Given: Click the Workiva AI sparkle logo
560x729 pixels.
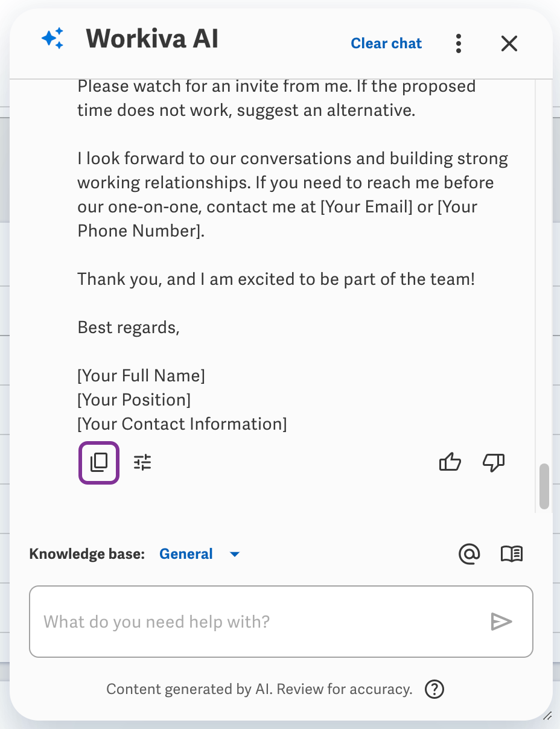Looking at the screenshot, I should [52, 39].
